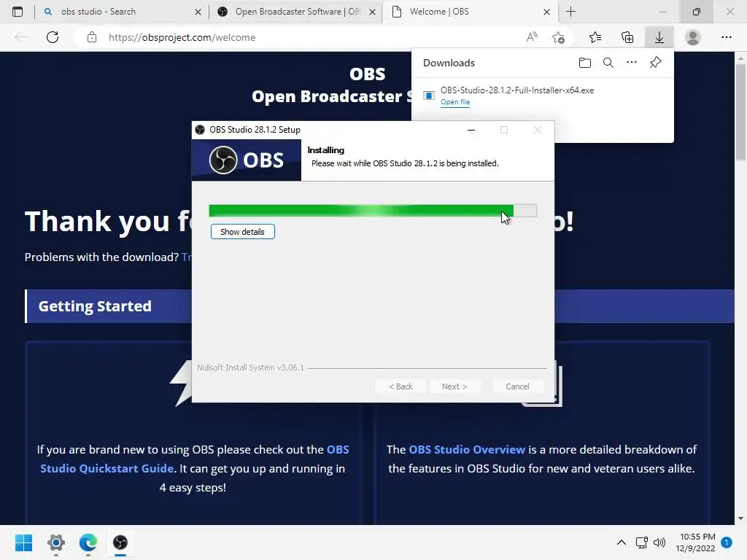Screen dimensions: 747x560
Task: Open the Favorites list icon
Action: pos(595,37)
